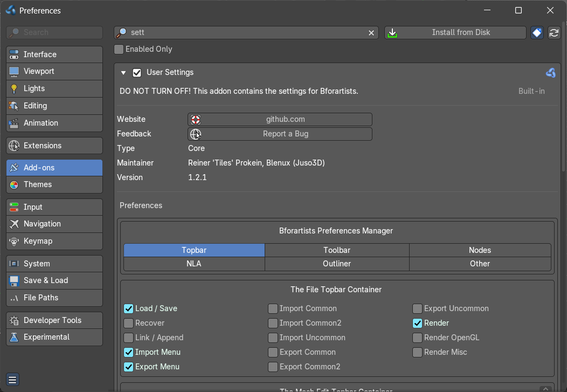Open the System preferences section

pos(54,264)
